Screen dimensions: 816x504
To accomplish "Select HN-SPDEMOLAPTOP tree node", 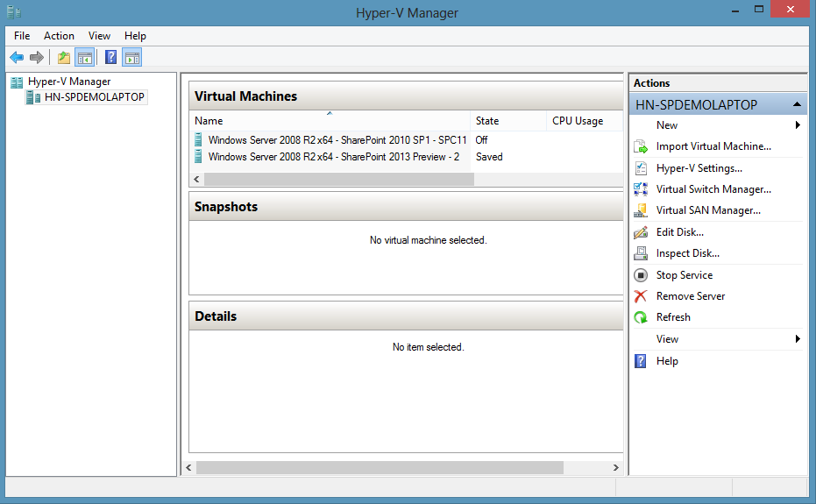I will (x=94, y=97).
